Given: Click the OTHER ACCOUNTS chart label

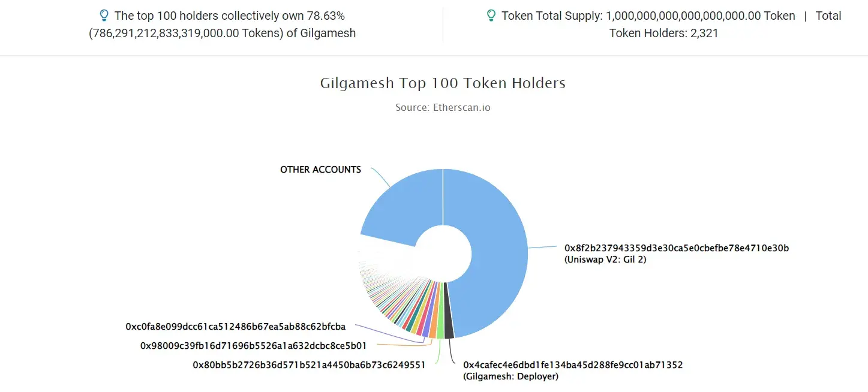Looking at the screenshot, I should tap(320, 170).
